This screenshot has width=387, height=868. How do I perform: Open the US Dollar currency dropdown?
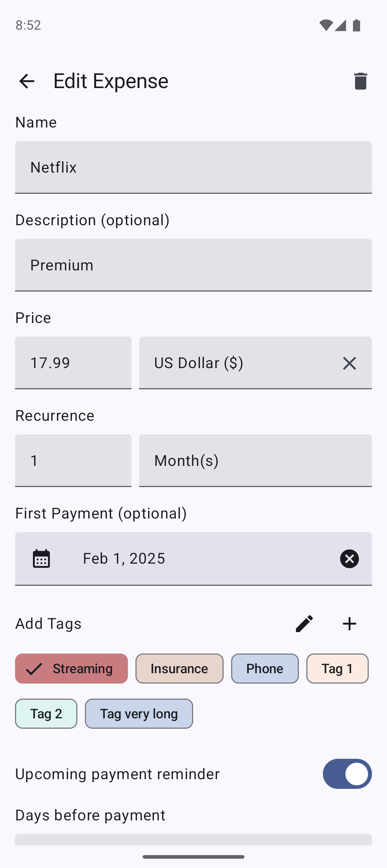tap(236, 363)
